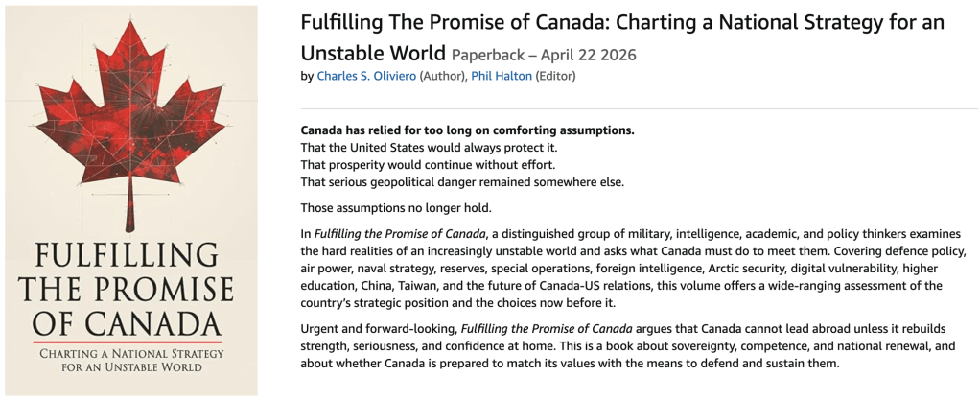Click the "(Editor)" role label
This screenshot has width=980, height=401.
(557, 76)
